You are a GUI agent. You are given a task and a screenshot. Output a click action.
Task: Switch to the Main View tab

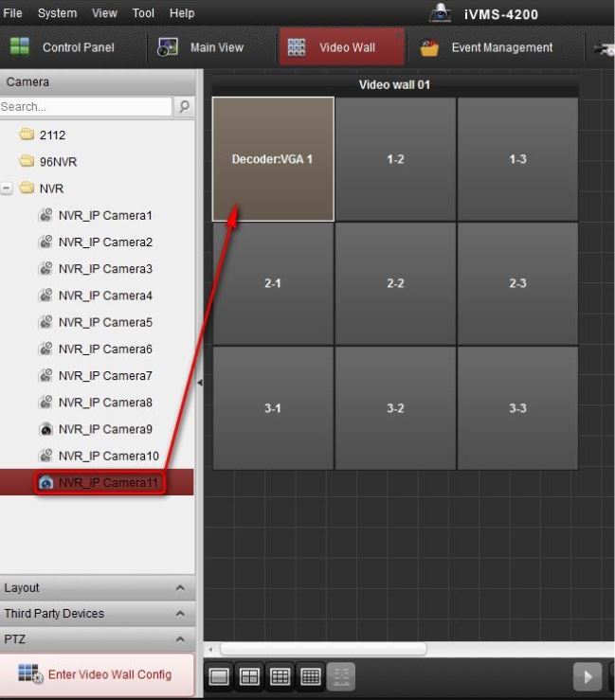click(210, 47)
